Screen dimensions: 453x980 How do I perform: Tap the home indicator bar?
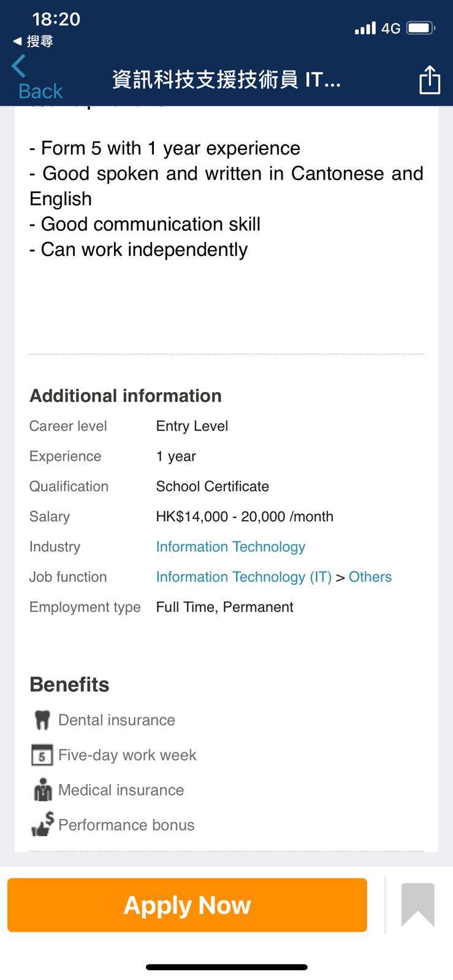pyautogui.click(x=226, y=967)
